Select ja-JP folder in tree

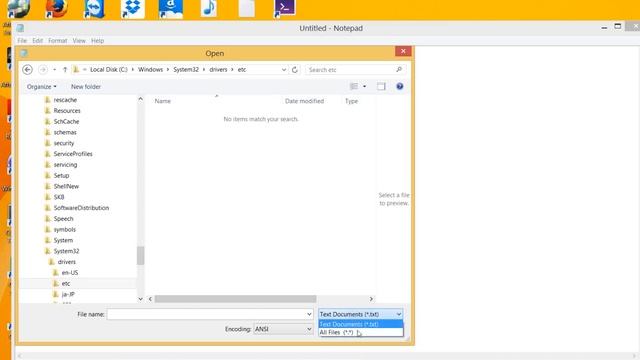pos(68,294)
